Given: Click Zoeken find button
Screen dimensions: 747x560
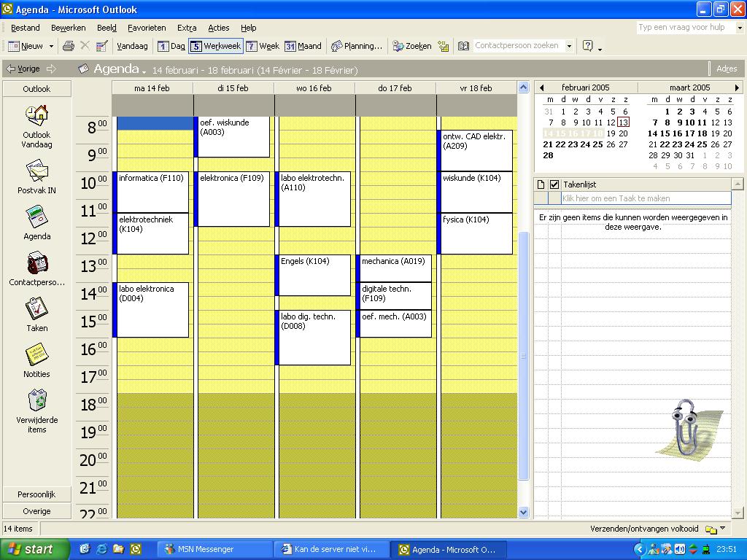Looking at the screenshot, I should (x=412, y=46).
